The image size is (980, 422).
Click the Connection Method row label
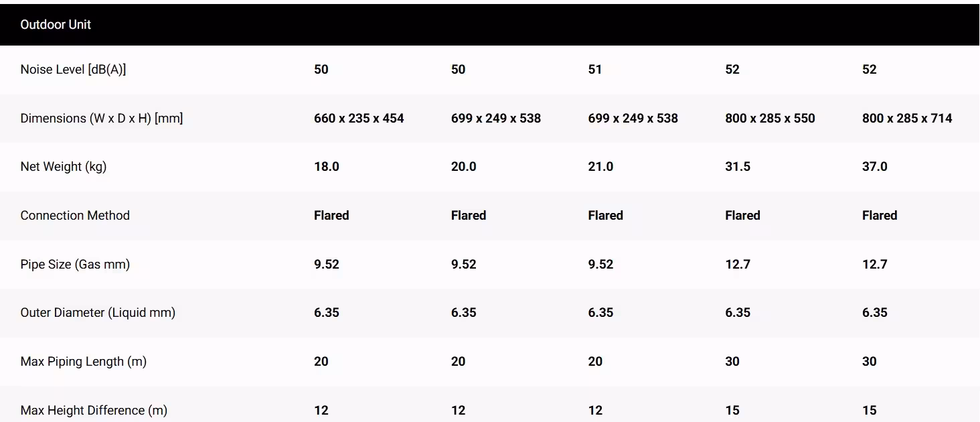pyautogui.click(x=75, y=216)
